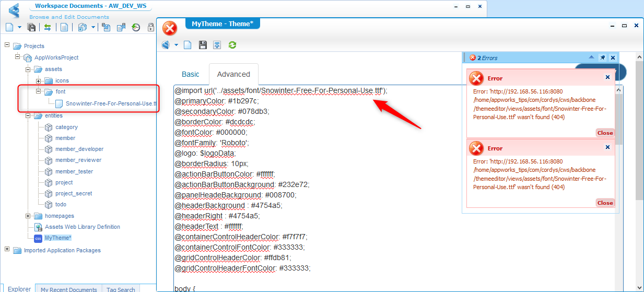Click the new blank document icon in theme editor

pyautogui.click(x=188, y=45)
